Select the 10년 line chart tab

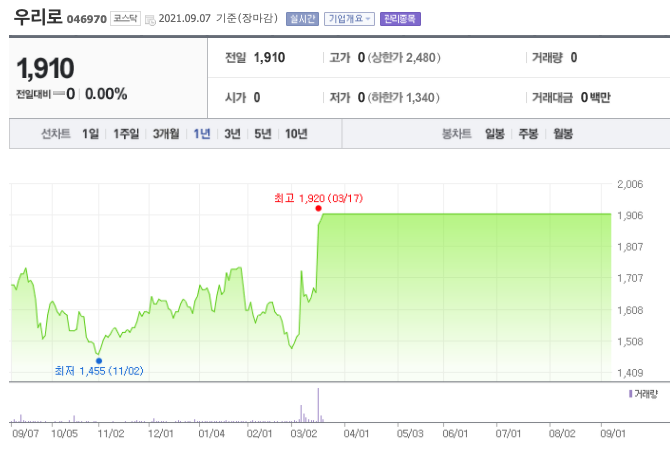pos(296,134)
